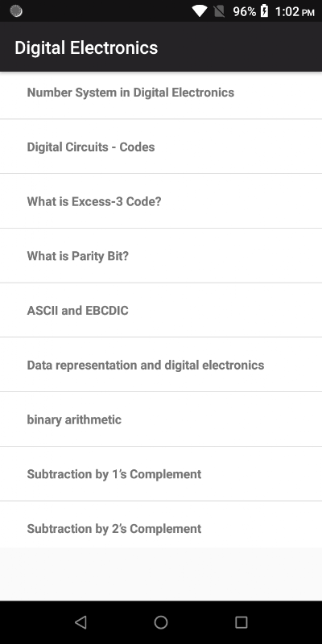This screenshot has height=644, width=322.
Task: Open Data representation and digital electronics
Action: [161, 365]
